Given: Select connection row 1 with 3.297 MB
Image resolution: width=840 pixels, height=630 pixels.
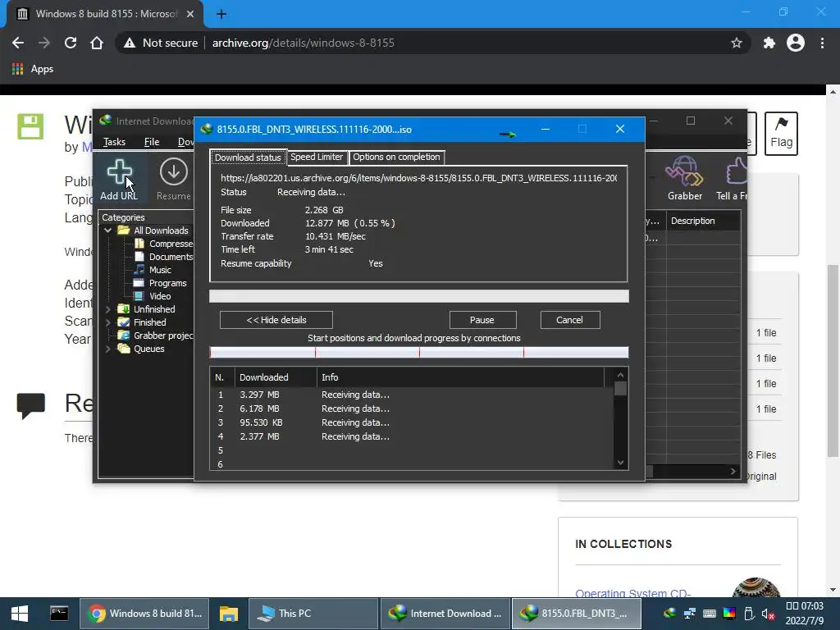Looking at the screenshot, I should pyautogui.click(x=412, y=395).
